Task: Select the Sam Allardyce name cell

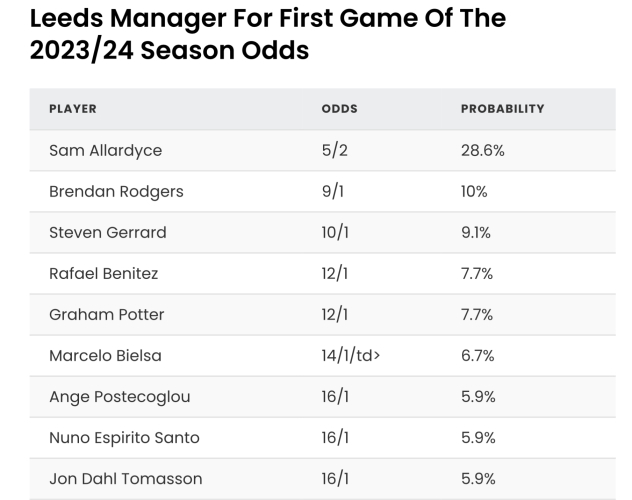Action: pyautogui.click(x=105, y=150)
